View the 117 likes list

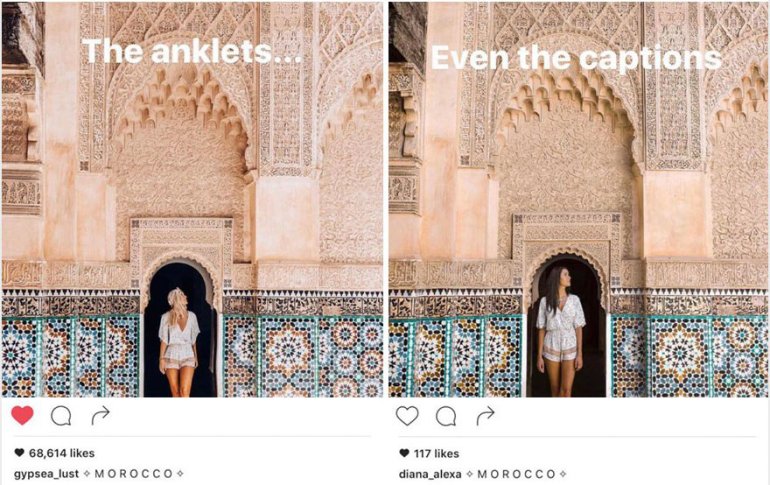tap(436, 453)
